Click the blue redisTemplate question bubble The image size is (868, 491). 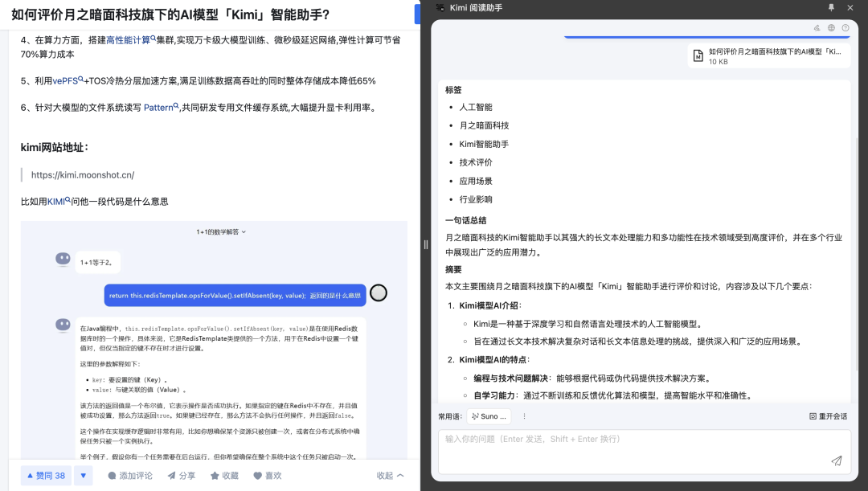(x=235, y=295)
